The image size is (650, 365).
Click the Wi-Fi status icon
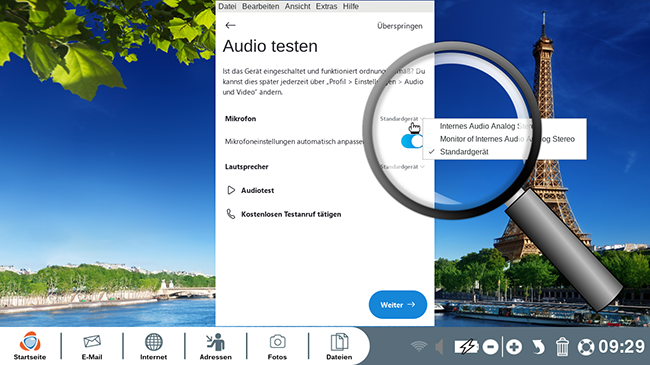(x=419, y=346)
